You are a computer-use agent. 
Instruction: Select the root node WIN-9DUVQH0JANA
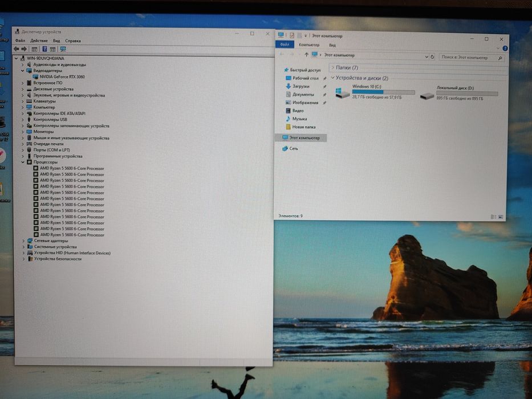click(x=46, y=58)
